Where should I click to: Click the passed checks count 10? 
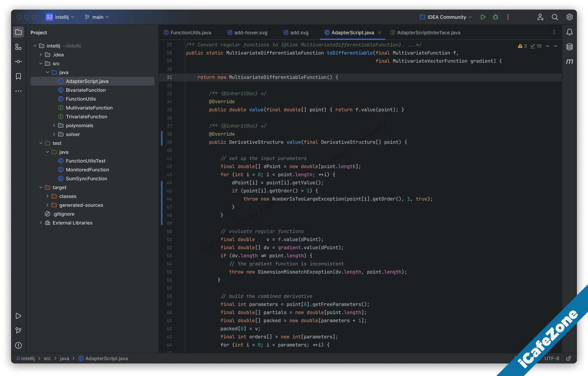pyautogui.click(x=536, y=46)
